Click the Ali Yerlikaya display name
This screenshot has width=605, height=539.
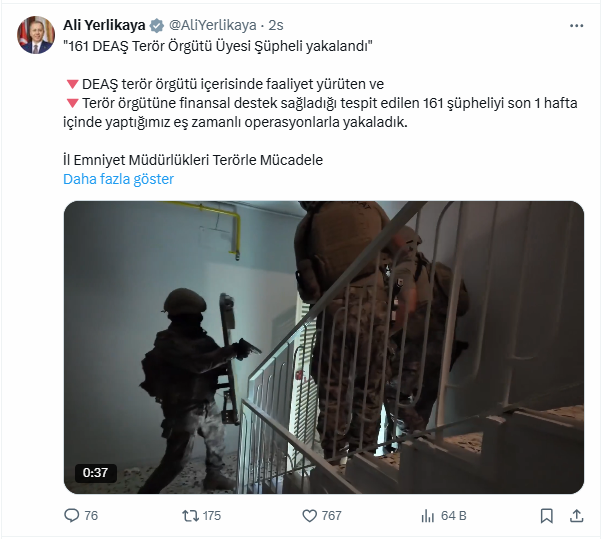click(x=104, y=25)
